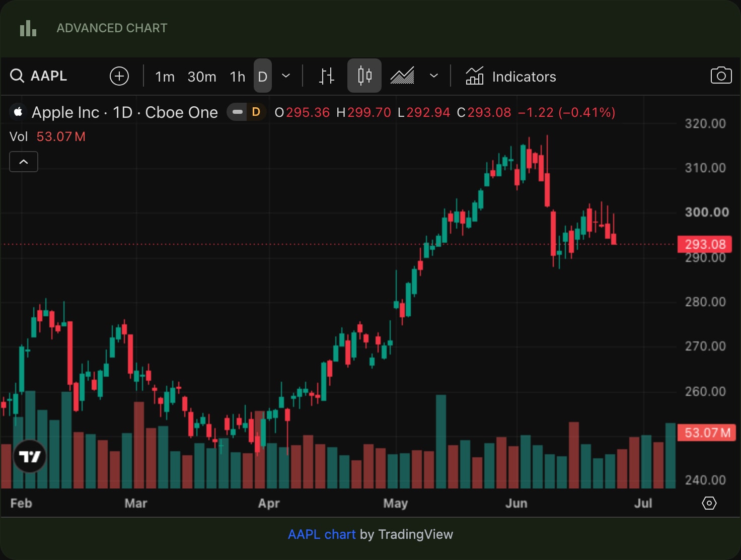Image resolution: width=741 pixels, height=560 pixels.
Task: Open the TradingView logo badge
Action: [30, 456]
